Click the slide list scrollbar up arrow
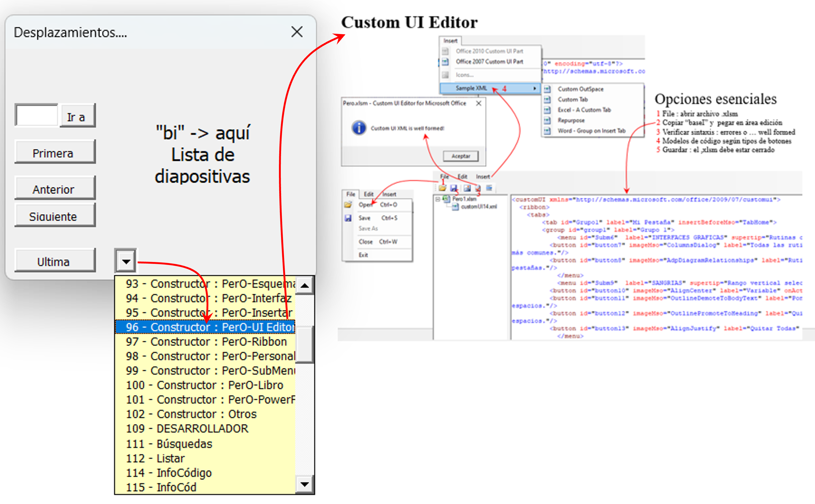The width and height of the screenshot is (815, 504). (304, 285)
